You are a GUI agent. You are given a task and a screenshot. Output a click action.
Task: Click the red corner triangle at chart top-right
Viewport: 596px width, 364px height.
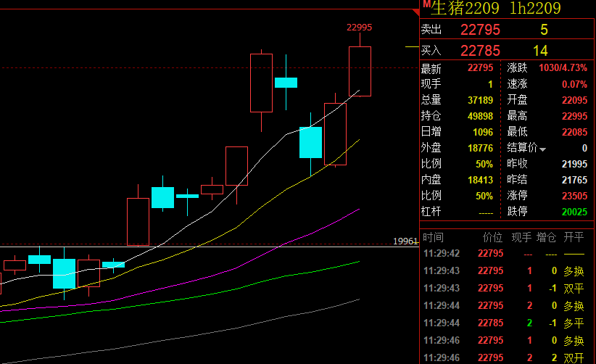coord(416,12)
